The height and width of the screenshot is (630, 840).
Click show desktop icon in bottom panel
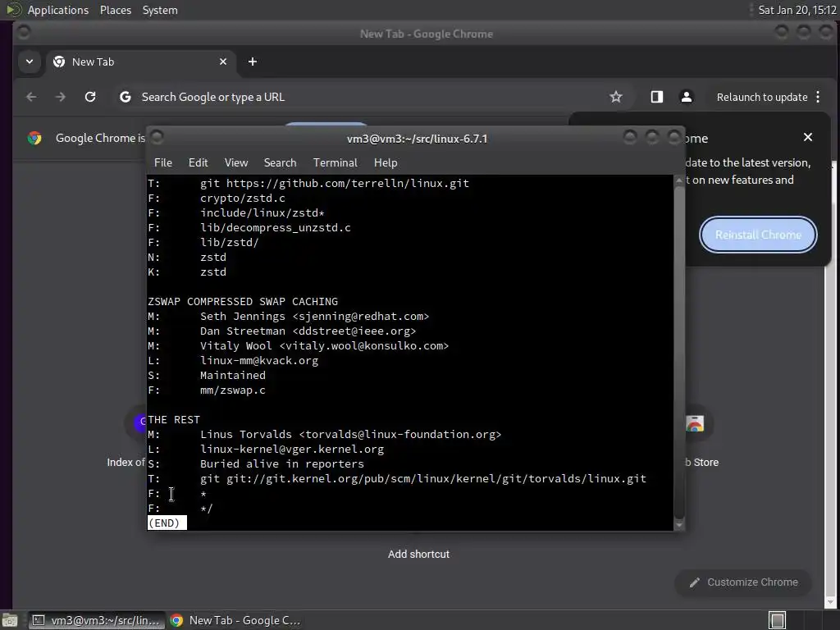click(10, 620)
